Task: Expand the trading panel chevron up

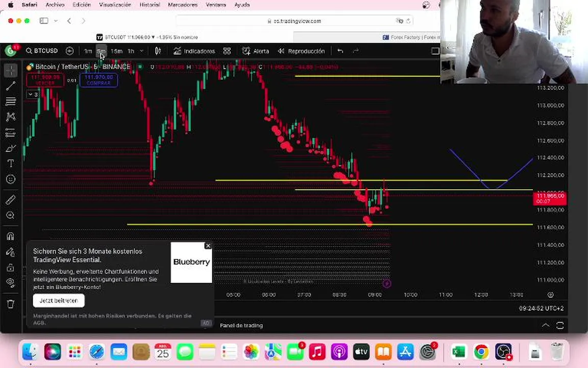Action: pos(546,325)
